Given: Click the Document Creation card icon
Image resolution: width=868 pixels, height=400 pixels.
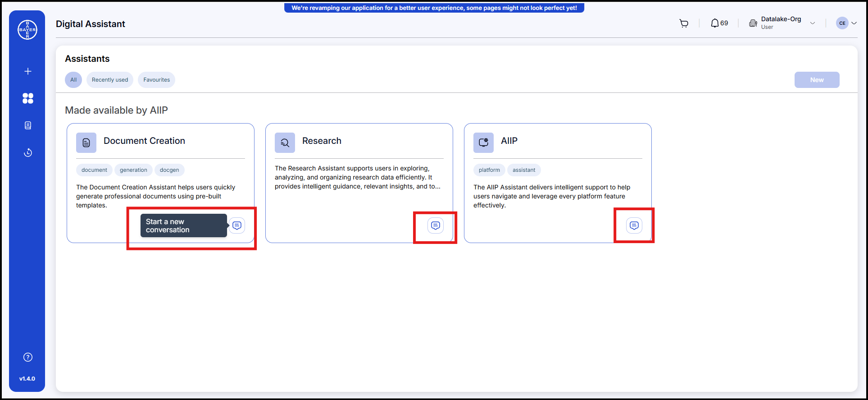Looking at the screenshot, I should pos(86,143).
